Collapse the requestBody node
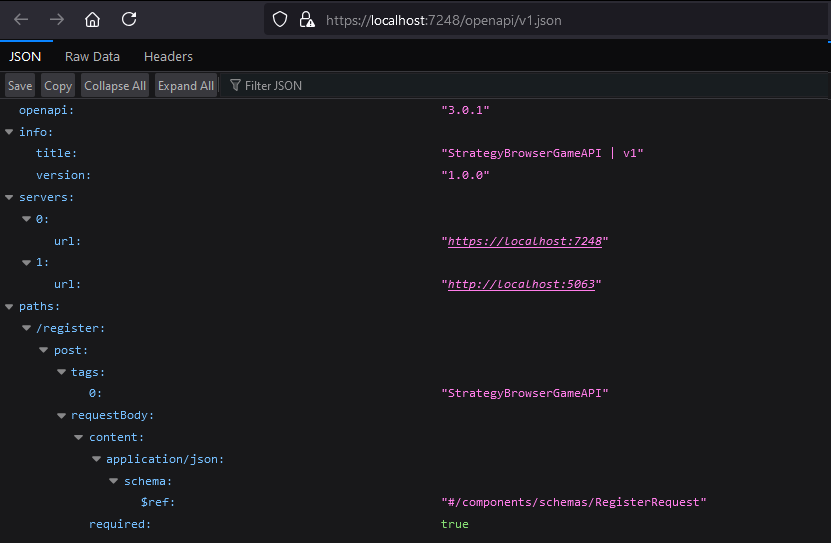 click(x=61, y=415)
